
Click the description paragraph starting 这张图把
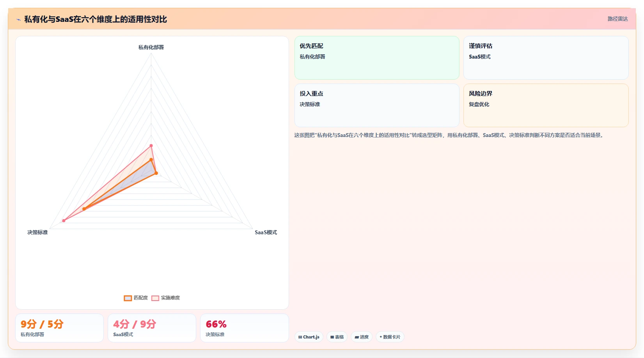(449, 135)
